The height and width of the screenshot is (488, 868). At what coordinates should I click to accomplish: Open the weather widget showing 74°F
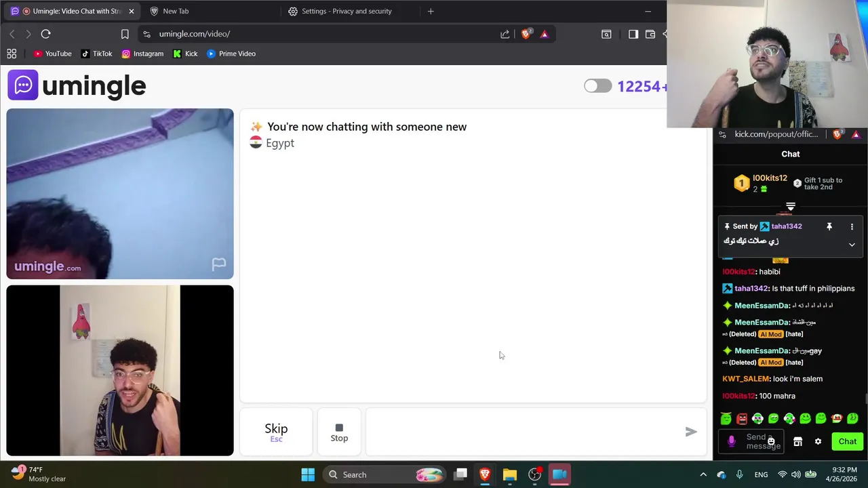38,474
